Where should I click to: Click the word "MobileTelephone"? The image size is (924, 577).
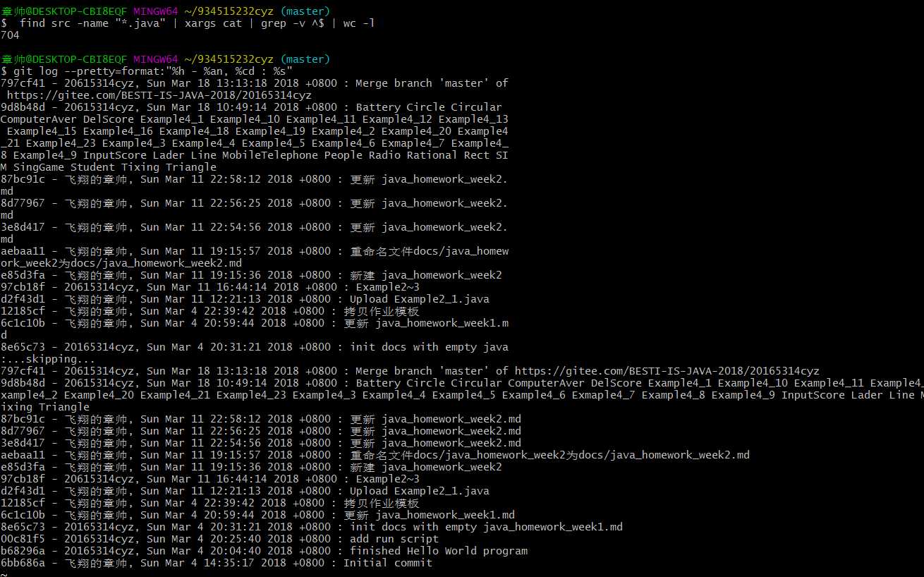(269, 155)
